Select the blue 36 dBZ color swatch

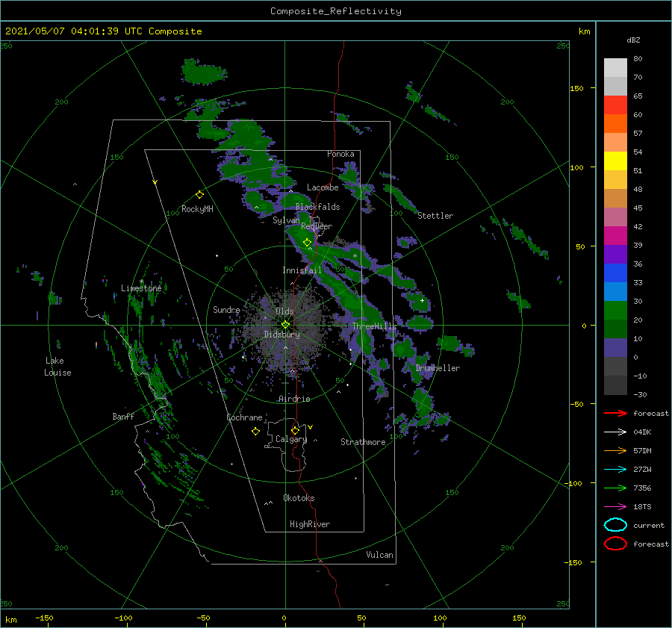(x=615, y=273)
